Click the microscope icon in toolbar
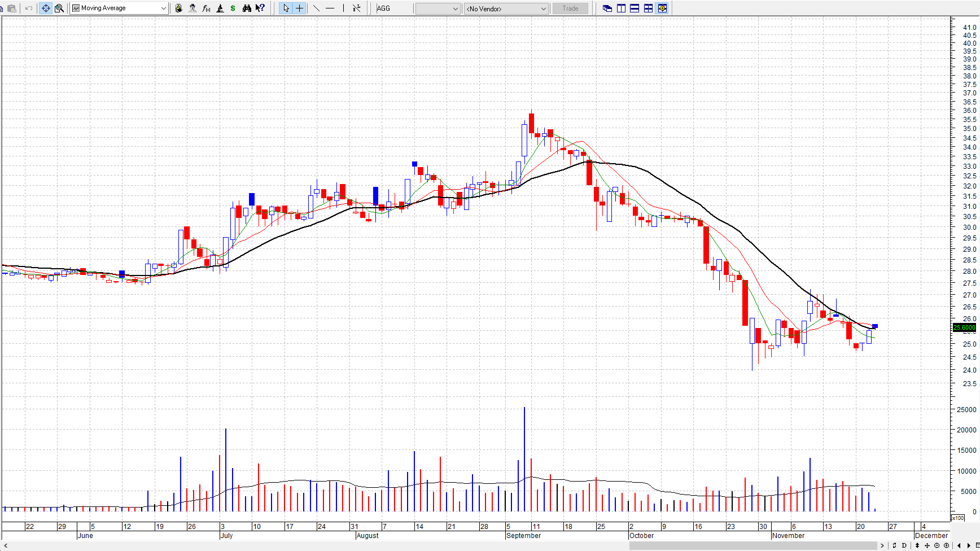Viewport: 980px width, 551px height. [220, 8]
